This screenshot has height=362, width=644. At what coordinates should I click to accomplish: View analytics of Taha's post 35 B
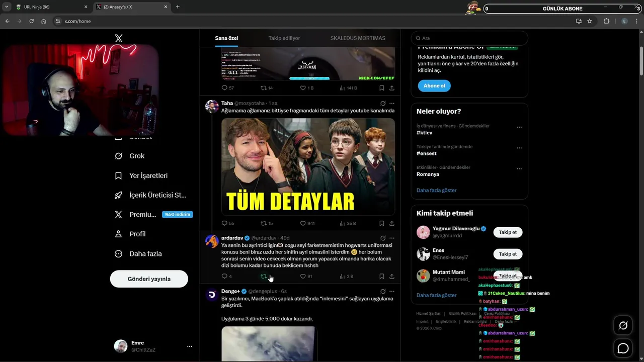(348, 223)
